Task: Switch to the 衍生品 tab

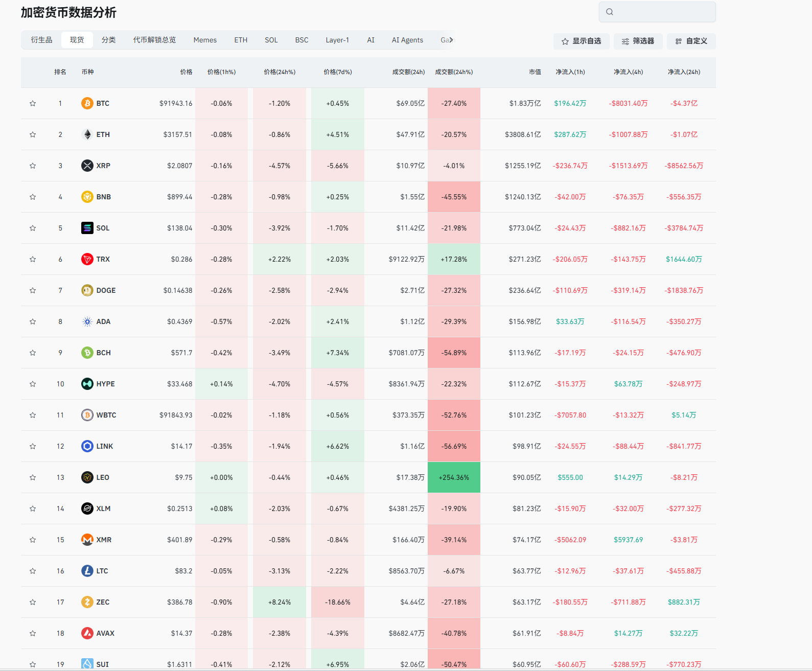Action: pos(41,40)
